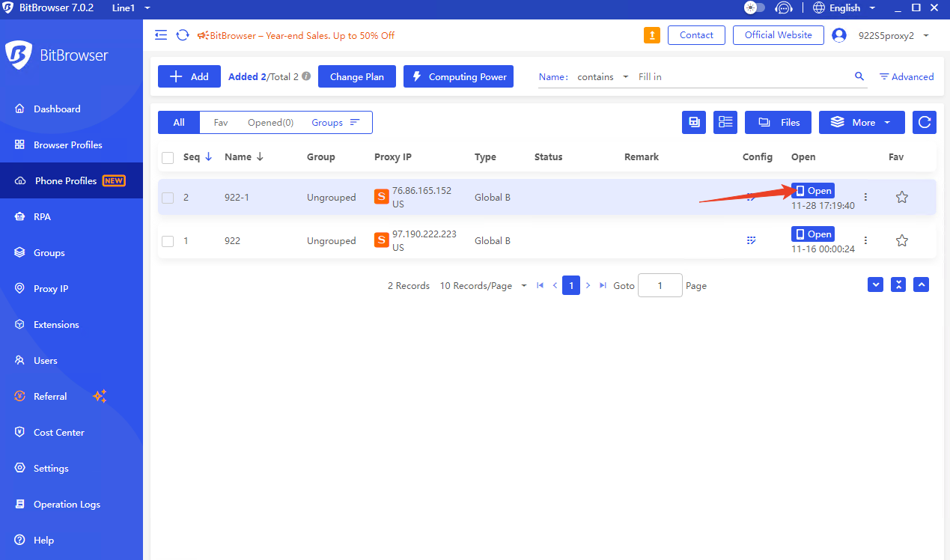Click the Change Plan button
Image resolution: width=950 pixels, height=560 pixels.
(357, 76)
